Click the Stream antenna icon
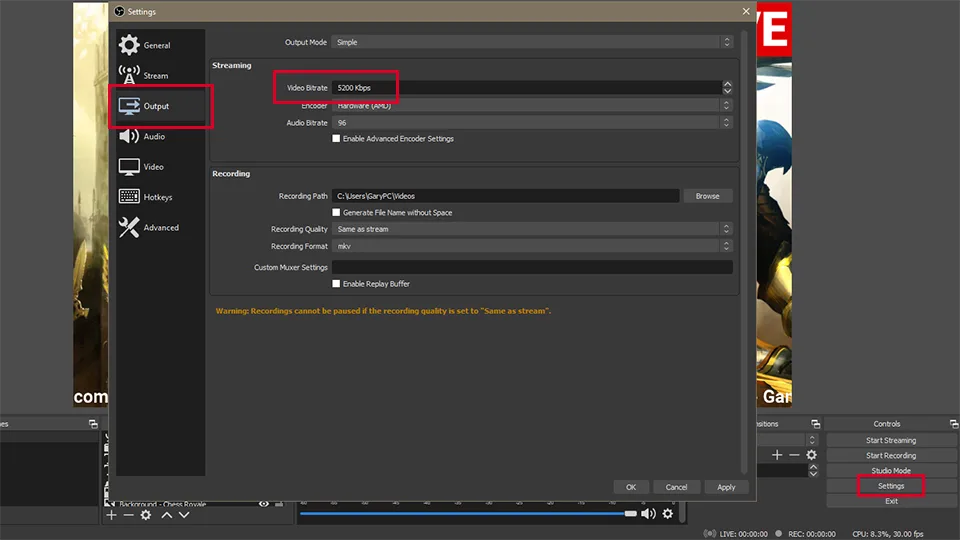Image resolution: width=960 pixels, height=540 pixels. click(129, 75)
